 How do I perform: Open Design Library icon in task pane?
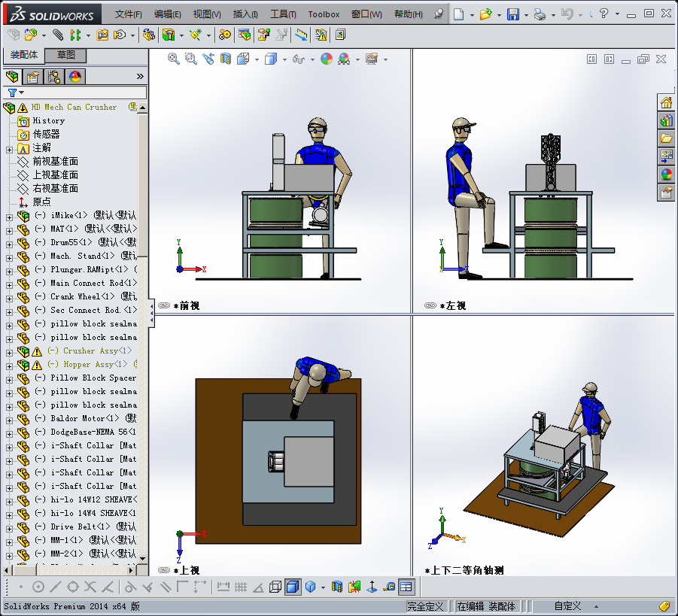coord(666,120)
